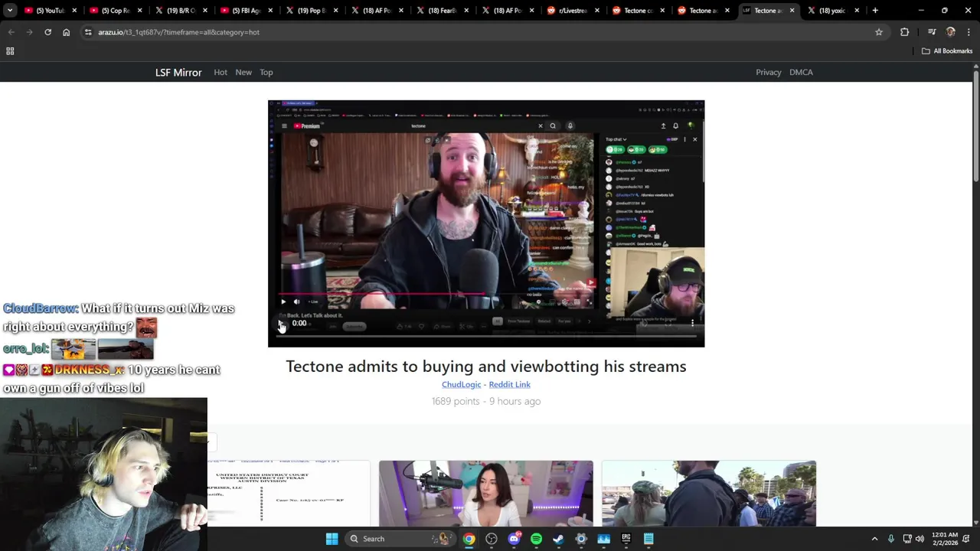980x551 pixels.
Task: Switch to the (18) yoxic tab
Action: [x=833, y=11]
